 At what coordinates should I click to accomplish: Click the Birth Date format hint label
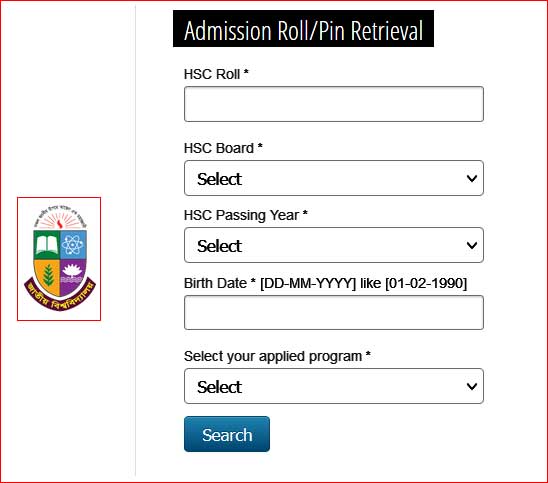325,283
